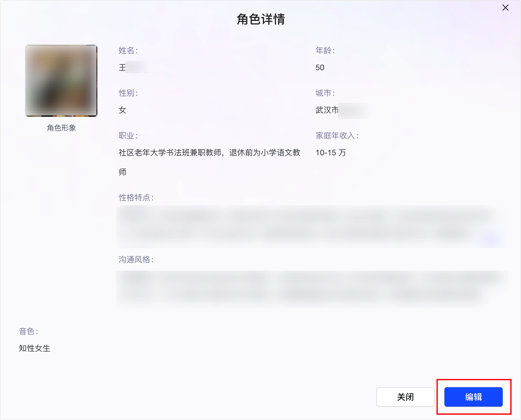Select the age value 50
Screen dimensions: 521x420
(x=320, y=67)
